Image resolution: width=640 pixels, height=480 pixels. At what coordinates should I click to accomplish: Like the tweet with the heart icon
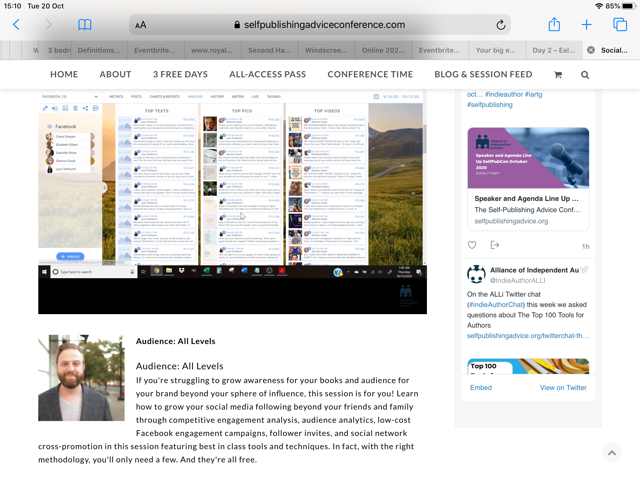pos(472,245)
